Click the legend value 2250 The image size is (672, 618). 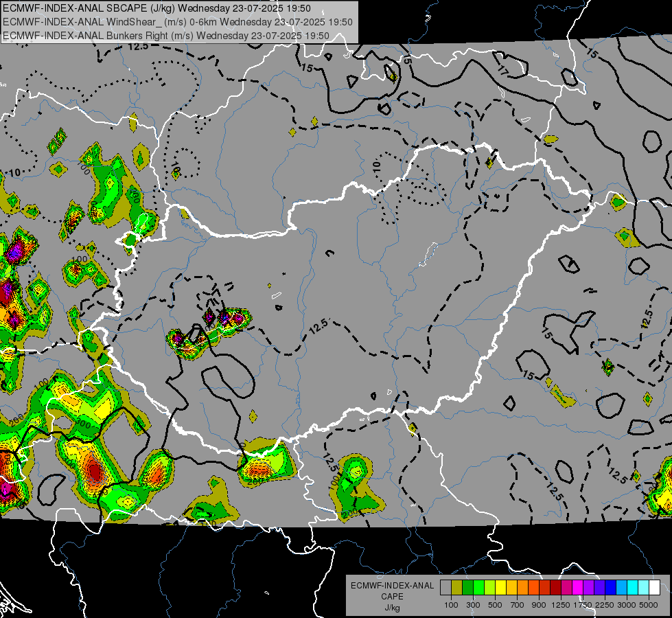click(x=605, y=605)
